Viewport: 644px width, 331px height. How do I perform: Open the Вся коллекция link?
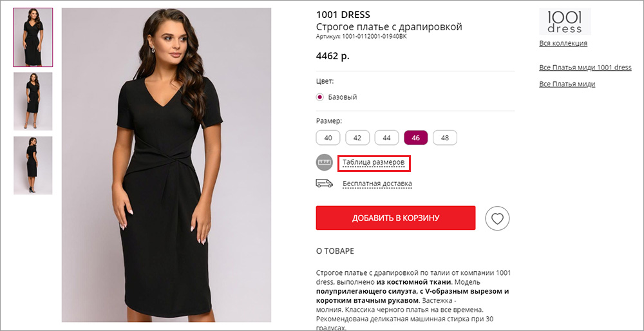[x=563, y=44]
